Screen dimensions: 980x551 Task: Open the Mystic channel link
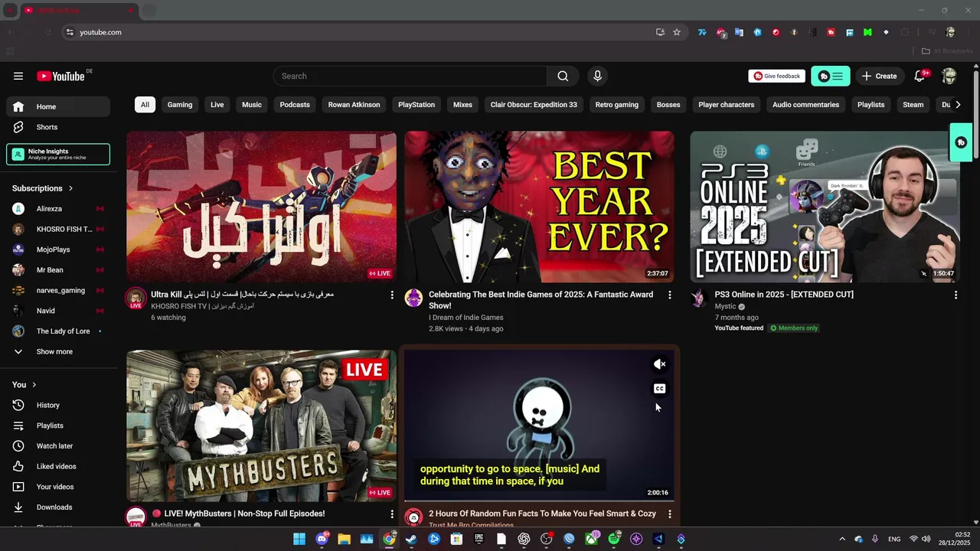point(725,306)
